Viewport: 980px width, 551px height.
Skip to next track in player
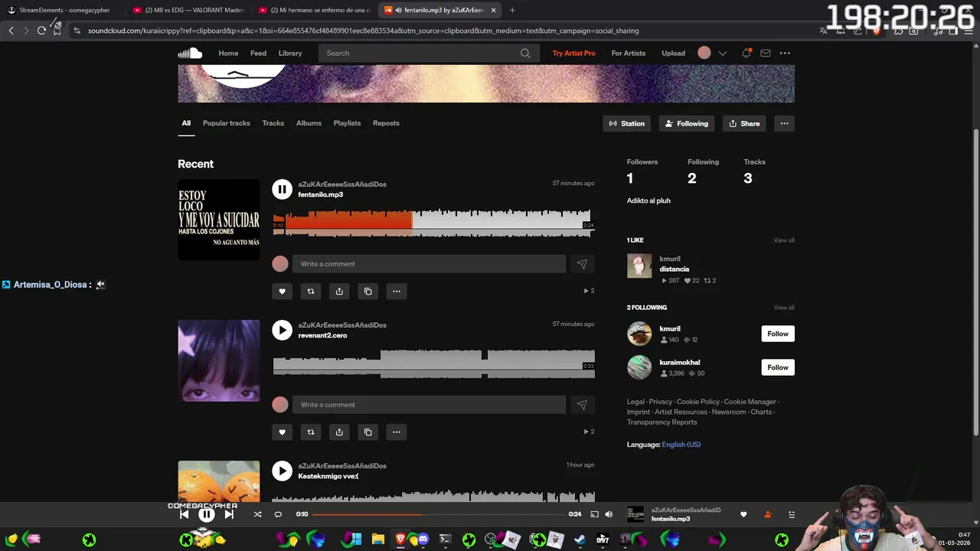[x=229, y=514]
